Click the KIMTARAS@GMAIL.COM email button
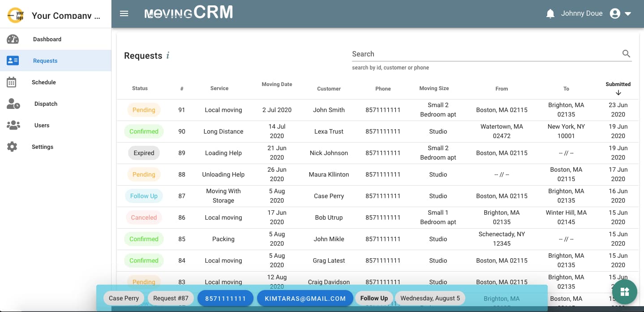Screen dimensions: 644x312 click(305, 298)
